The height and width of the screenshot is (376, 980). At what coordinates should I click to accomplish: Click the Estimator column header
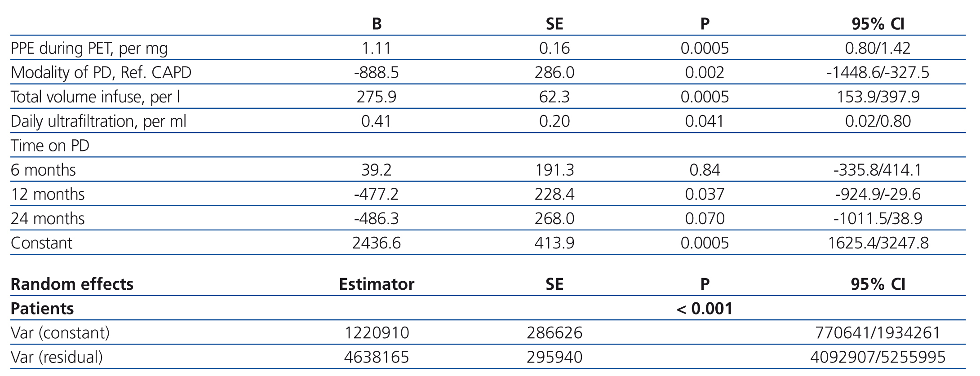377,284
